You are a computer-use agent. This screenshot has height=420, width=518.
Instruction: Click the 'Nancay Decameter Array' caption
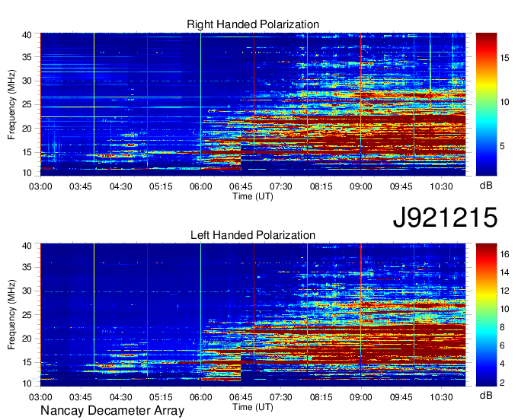tap(112, 410)
